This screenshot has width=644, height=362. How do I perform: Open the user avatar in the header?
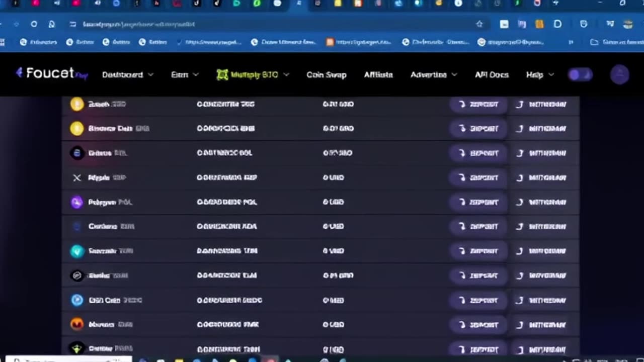[619, 74]
